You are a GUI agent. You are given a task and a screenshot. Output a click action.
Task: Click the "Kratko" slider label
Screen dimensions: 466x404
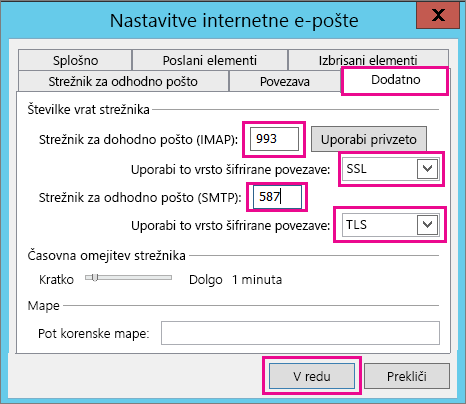pos(56,279)
